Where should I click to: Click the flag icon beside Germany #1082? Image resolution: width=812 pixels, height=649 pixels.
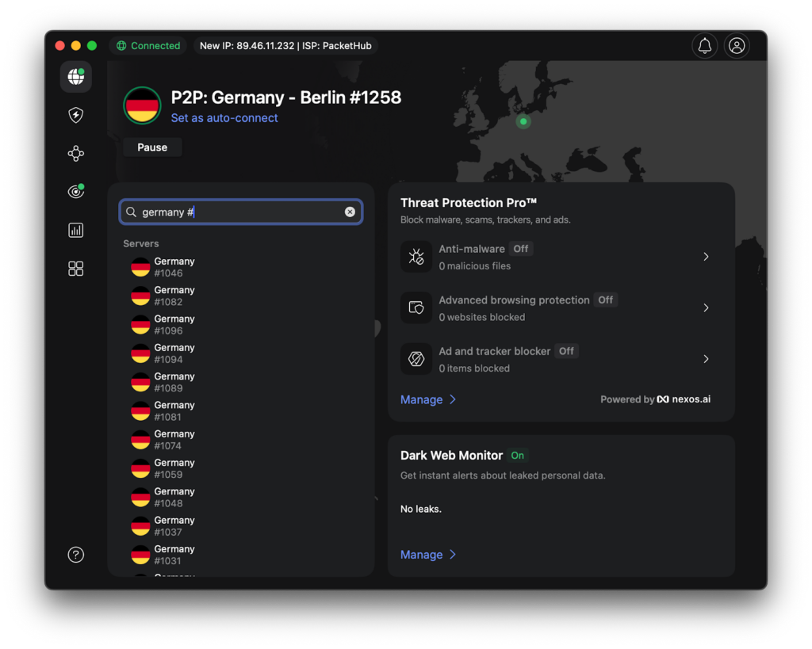(140, 296)
